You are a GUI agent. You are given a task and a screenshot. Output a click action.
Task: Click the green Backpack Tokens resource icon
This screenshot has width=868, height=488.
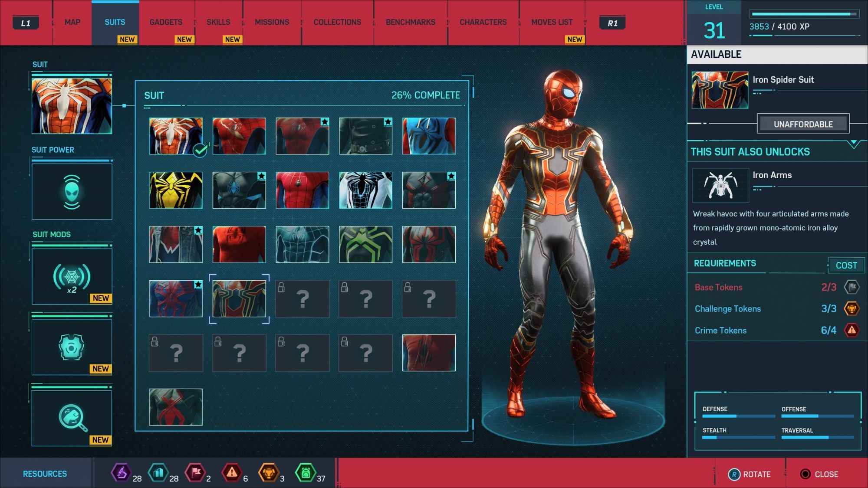[305, 473]
